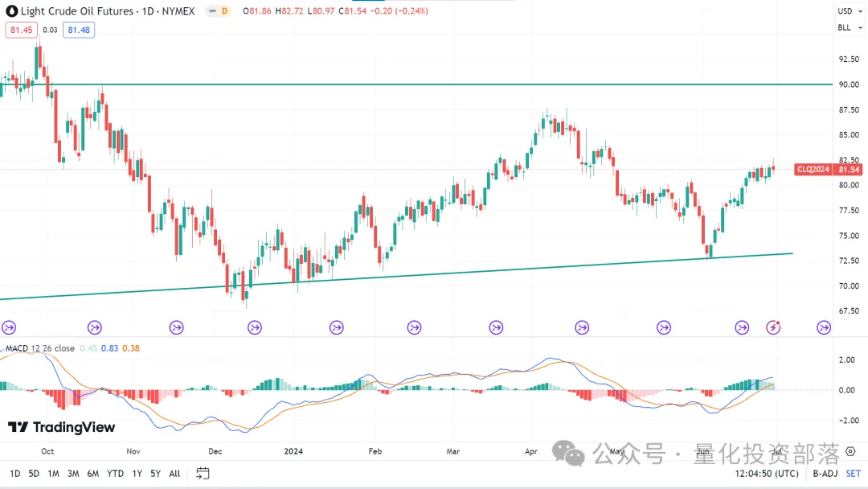Viewport: 868px width, 489px height.
Task: Click the CLQ2024 price label
Action: (813, 170)
